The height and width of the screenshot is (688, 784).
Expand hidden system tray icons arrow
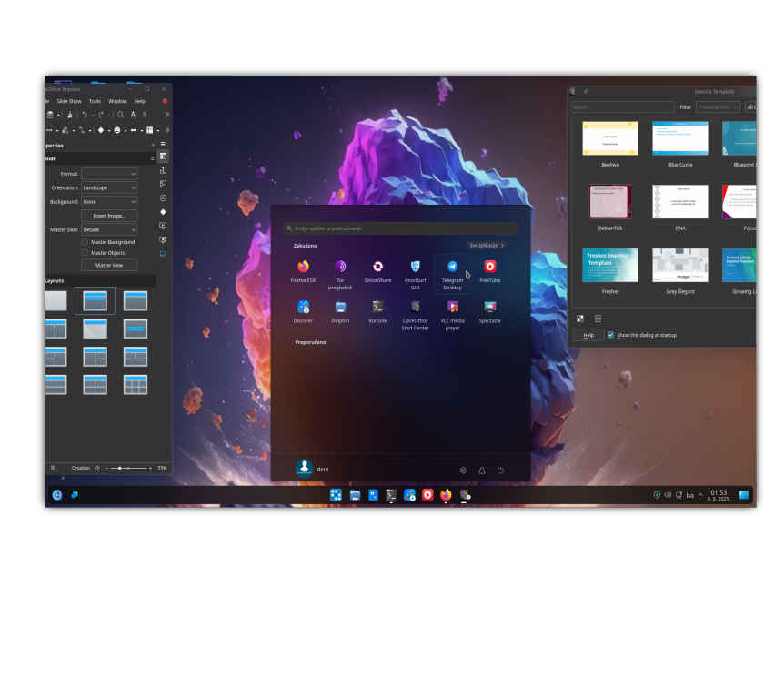coord(700,495)
